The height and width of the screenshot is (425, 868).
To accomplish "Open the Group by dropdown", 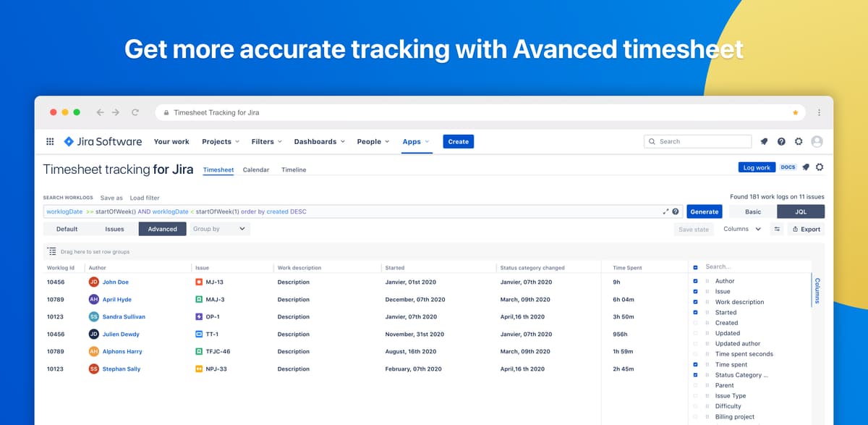I will click(x=219, y=229).
